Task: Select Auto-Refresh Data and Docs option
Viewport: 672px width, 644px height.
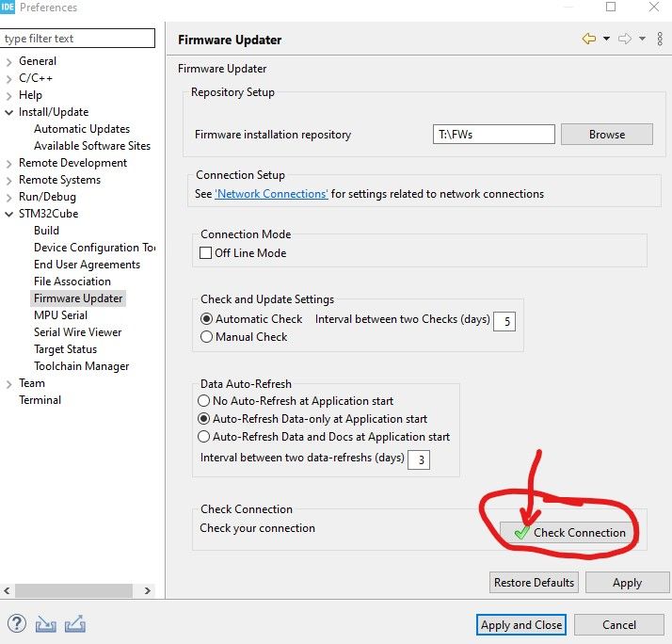Action: tap(203, 437)
